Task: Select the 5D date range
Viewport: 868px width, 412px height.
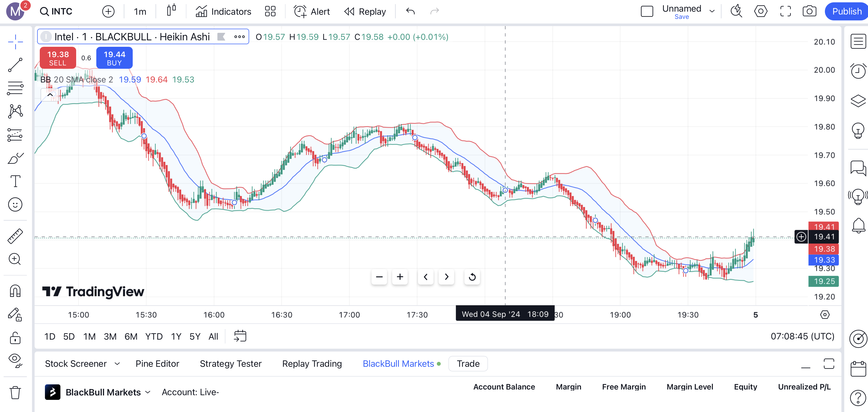Action: point(69,337)
